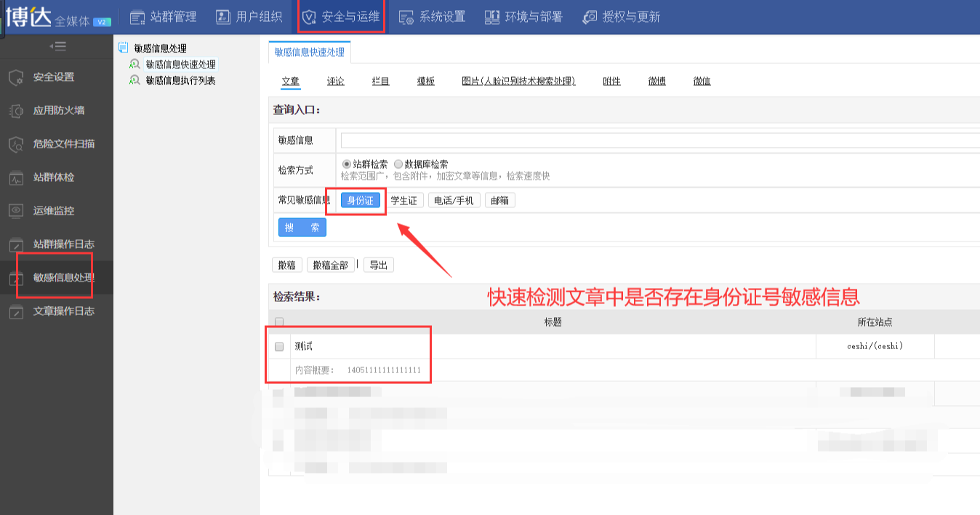980x515 pixels.
Task: Click the 身份证 quick filter button
Action: [x=361, y=201]
